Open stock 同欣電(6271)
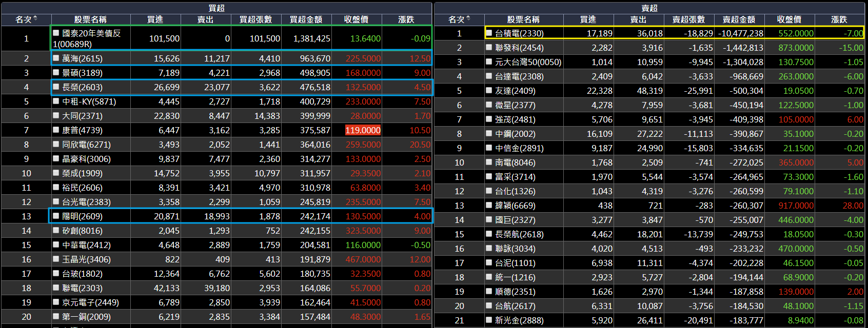 click(x=86, y=145)
